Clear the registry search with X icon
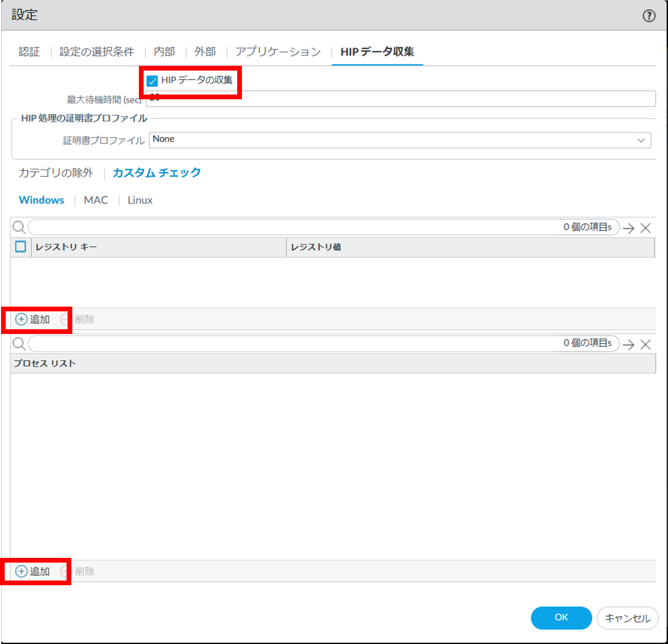Viewport: 668px width, 644px height. tap(645, 228)
